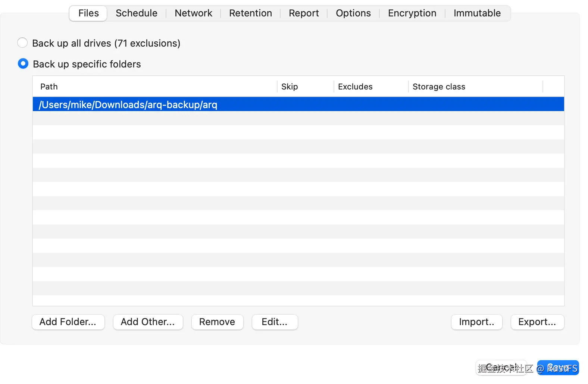This screenshot has height=384, width=588.
Task: Open the Schedule tab
Action: [136, 13]
